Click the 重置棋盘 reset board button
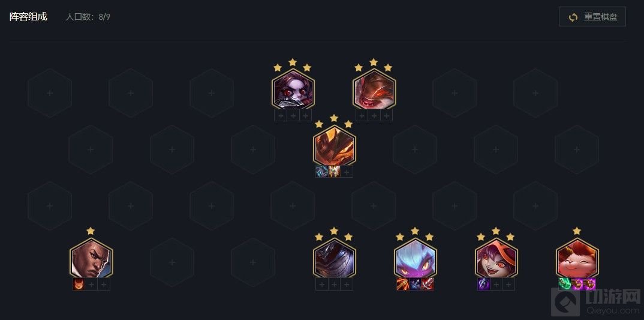The height and width of the screenshot is (320, 644). tap(592, 17)
